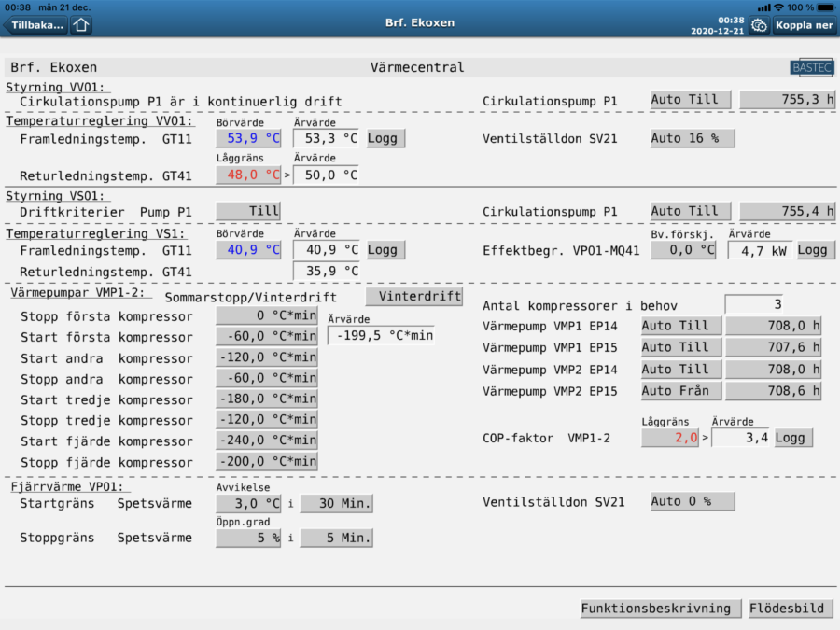The height and width of the screenshot is (630, 840).
Task: Open Logg for COP-faktor VMP1-2
Action: (x=792, y=438)
